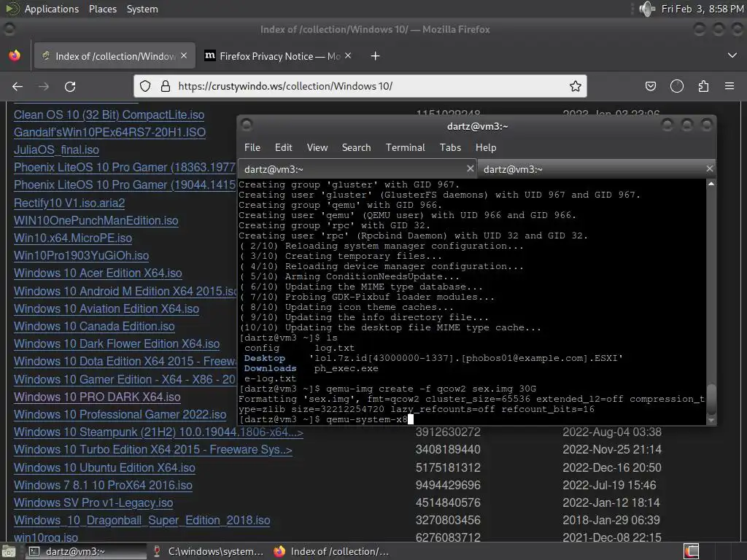Click the URL address bar
Screen dimensions: 747x560
[x=360, y=86]
